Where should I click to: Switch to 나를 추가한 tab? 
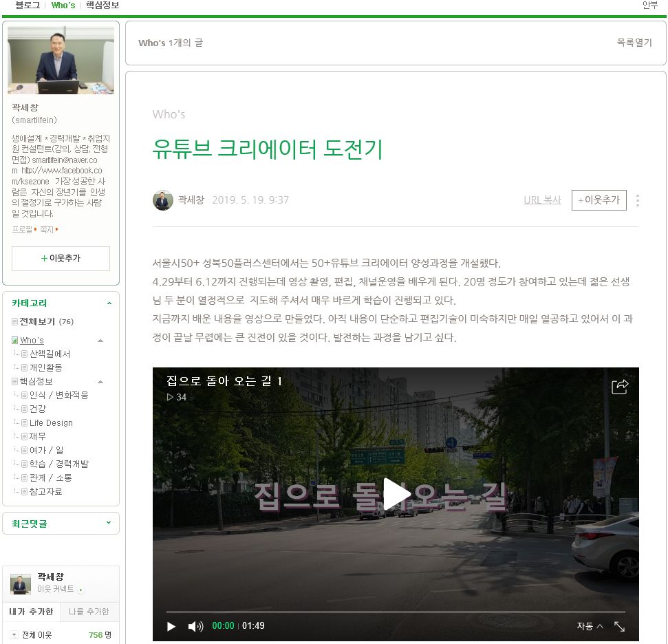click(89, 612)
